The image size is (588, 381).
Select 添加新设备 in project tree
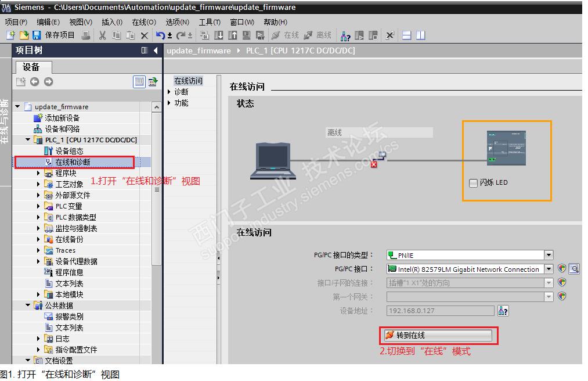(62, 118)
